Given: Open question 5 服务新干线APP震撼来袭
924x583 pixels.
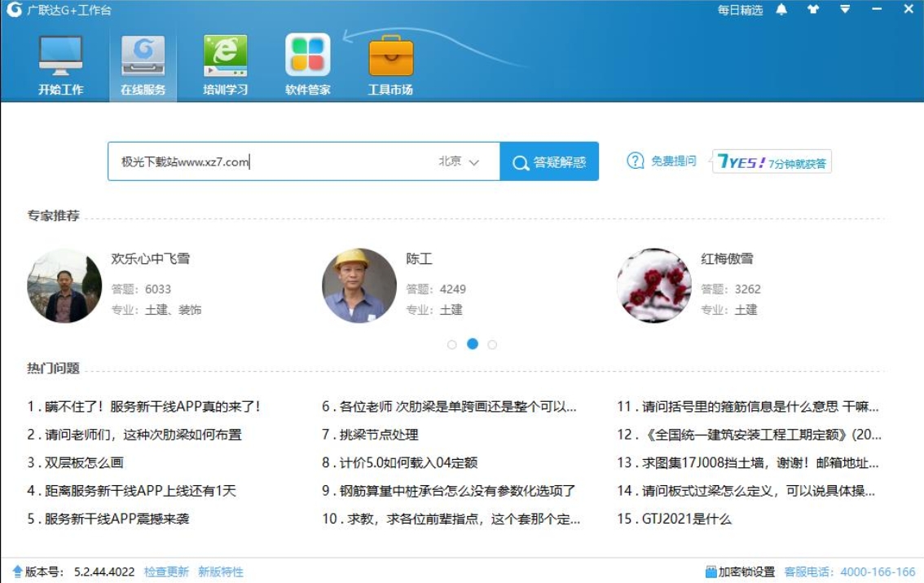Looking at the screenshot, I should point(108,519).
